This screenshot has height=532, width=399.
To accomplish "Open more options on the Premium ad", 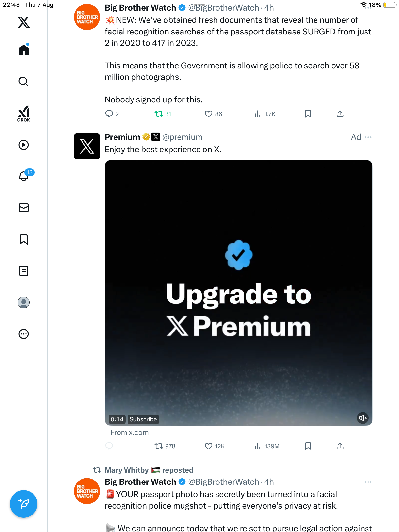I will (x=368, y=137).
